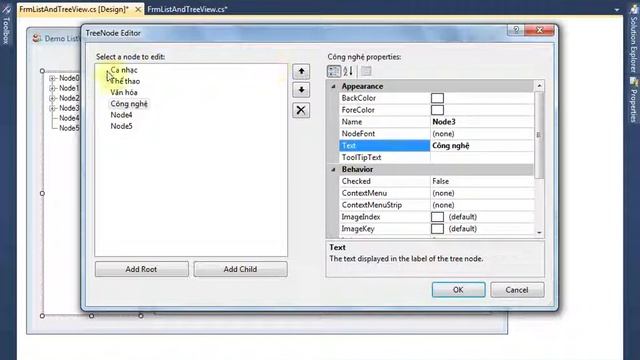Select the Ca nhạc node
The image size is (640, 360).
(x=124, y=70)
